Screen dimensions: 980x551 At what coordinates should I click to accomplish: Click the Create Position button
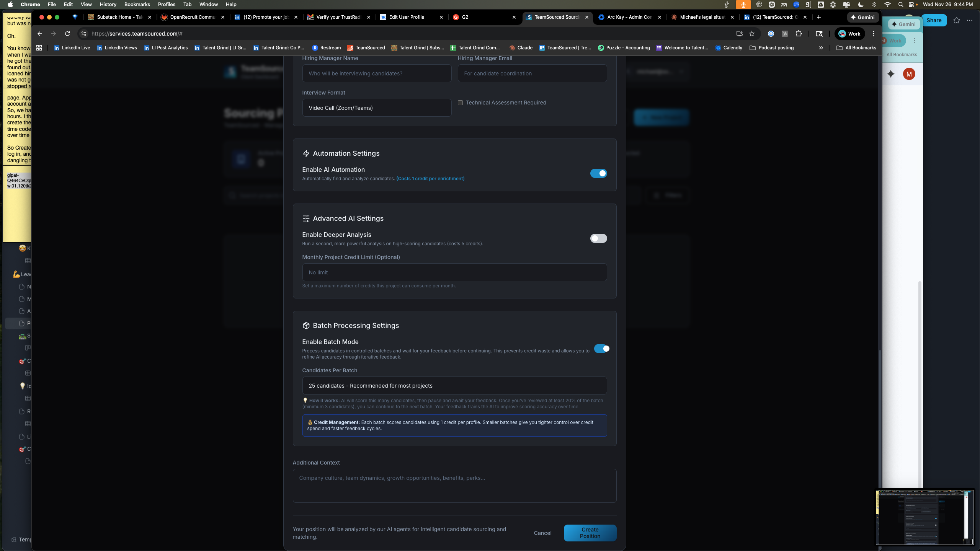click(590, 533)
